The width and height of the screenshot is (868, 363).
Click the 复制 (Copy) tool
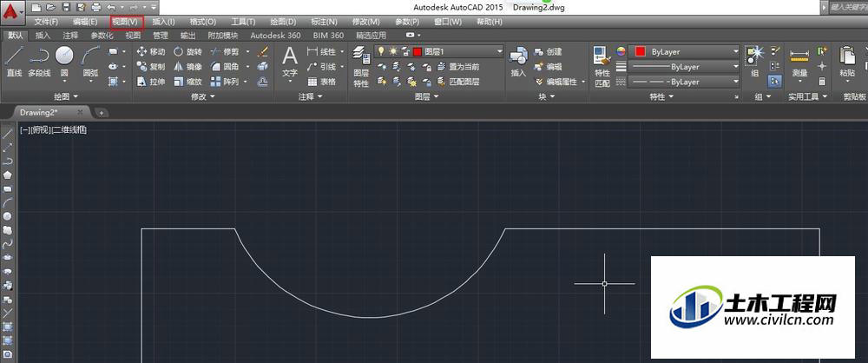150,67
